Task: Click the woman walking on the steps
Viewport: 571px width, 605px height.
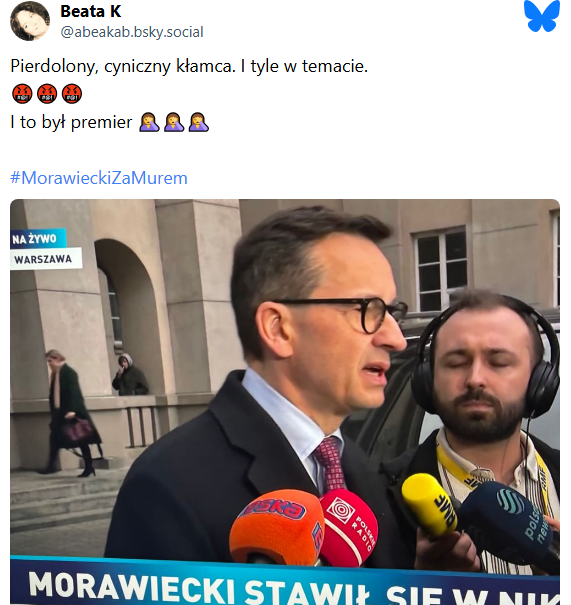Action: (71, 413)
